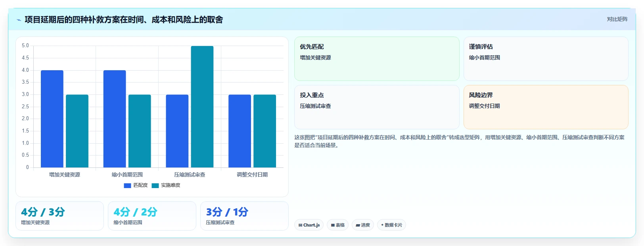Open the 谨慎评估 matrix card
The image size is (644, 246).
click(546, 59)
